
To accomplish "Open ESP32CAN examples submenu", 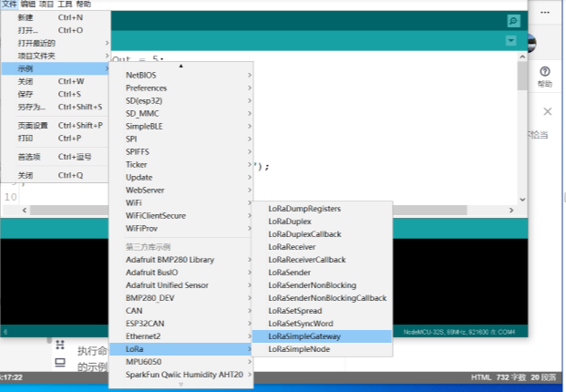I will click(x=181, y=324).
